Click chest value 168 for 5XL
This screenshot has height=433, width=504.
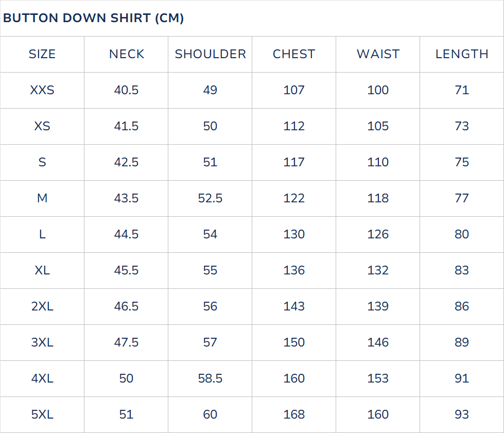(x=294, y=414)
